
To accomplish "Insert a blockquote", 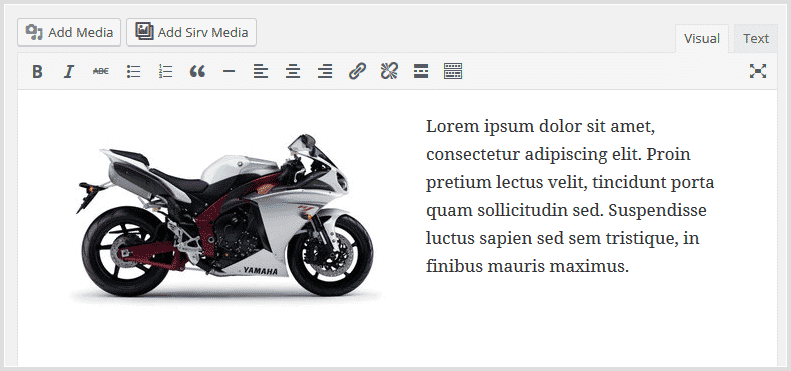I will pyautogui.click(x=197, y=72).
